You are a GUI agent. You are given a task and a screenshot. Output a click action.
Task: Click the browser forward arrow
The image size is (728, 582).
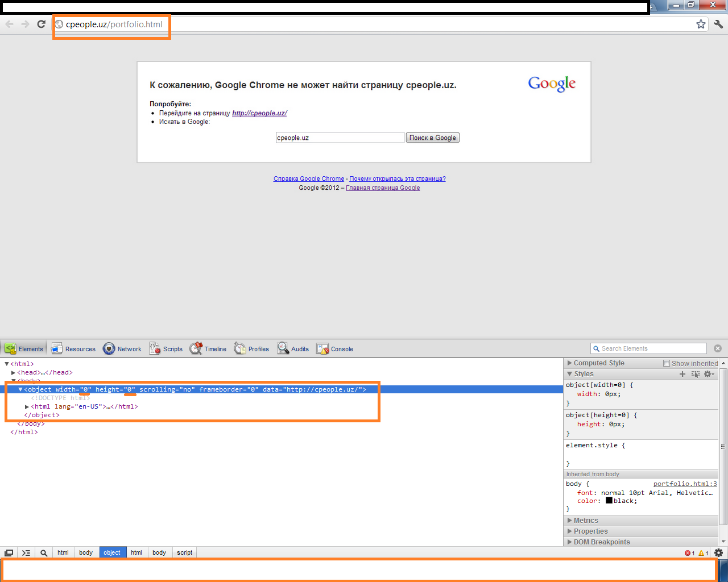25,24
